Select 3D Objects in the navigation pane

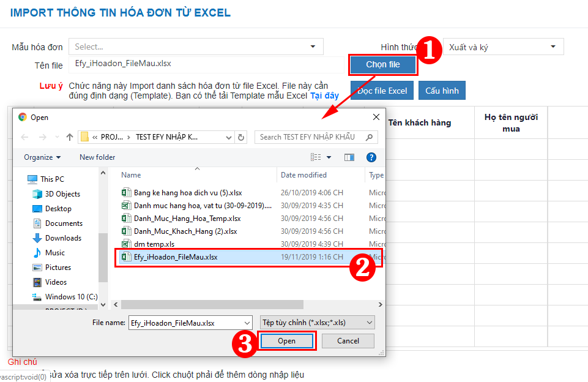click(x=62, y=194)
